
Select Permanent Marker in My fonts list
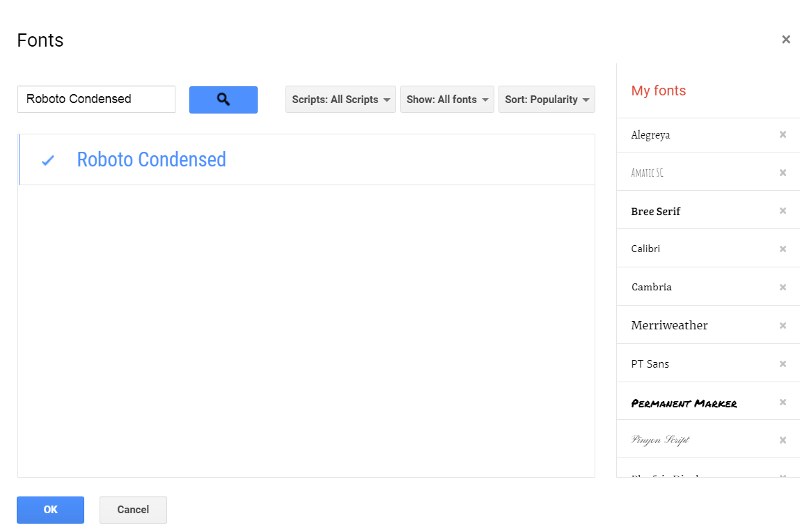click(x=684, y=403)
